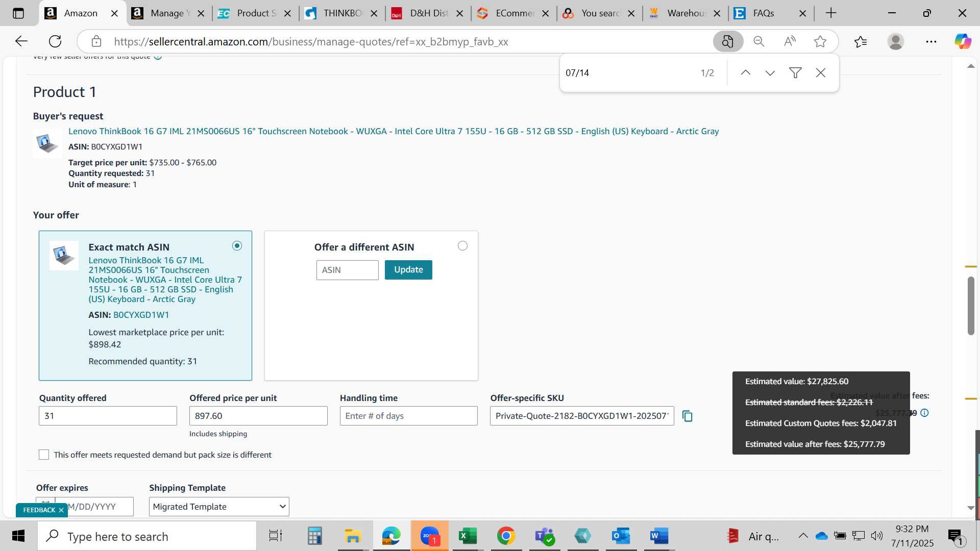Select Offer a different ASIN radio button
The height and width of the screenshot is (551, 980).
coord(462,246)
